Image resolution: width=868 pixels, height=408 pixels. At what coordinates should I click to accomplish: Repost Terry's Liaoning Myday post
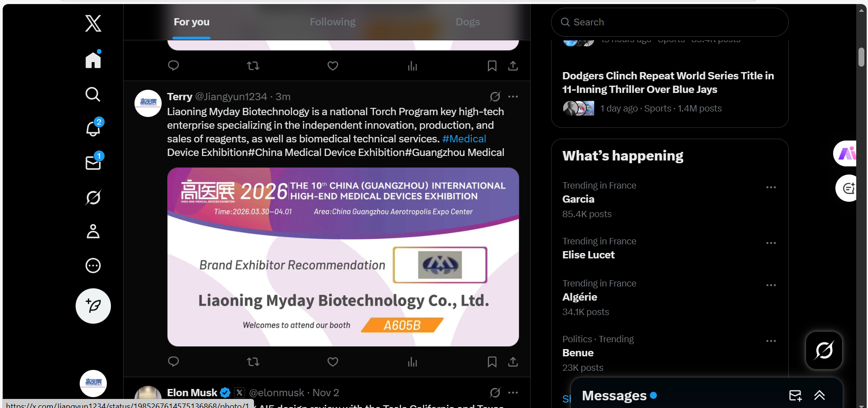tap(253, 362)
